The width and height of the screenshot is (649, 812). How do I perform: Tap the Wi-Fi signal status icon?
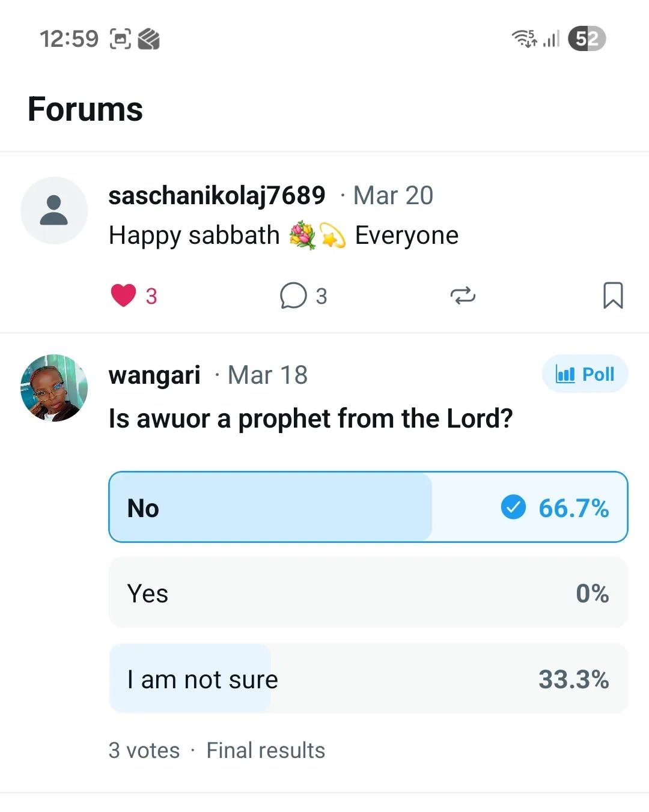tap(524, 38)
